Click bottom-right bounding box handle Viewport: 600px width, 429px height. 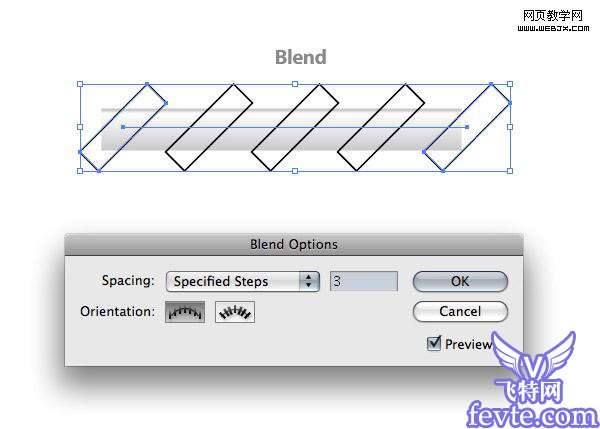[510, 171]
